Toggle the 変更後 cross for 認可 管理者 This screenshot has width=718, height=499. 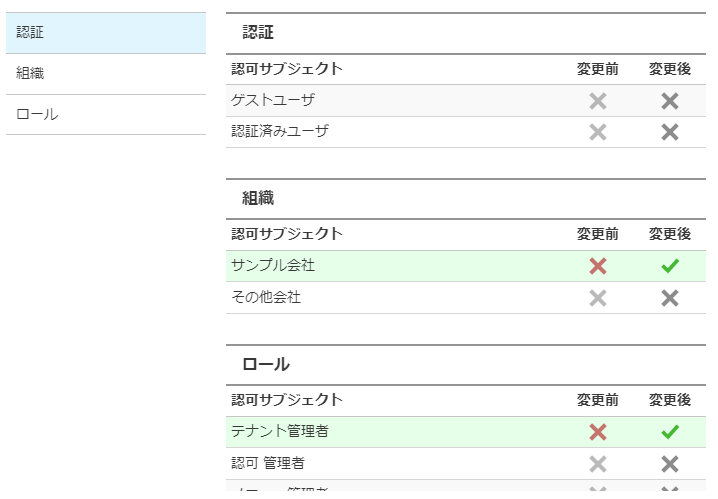pos(669,464)
